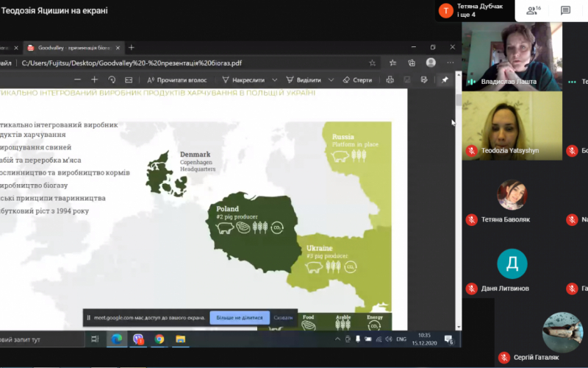
Task: Open the clock showing 10:35 15.12.2020
Action: pyautogui.click(x=424, y=339)
